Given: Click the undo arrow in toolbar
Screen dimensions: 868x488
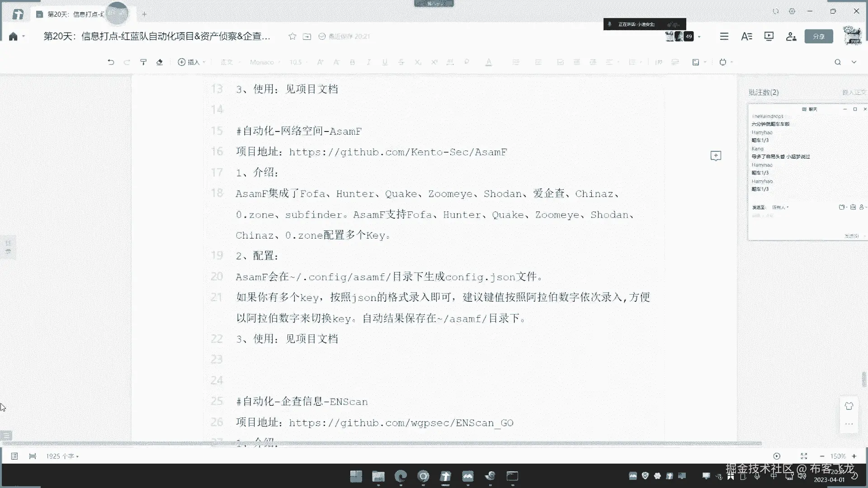Looking at the screenshot, I should pyautogui.click(x=111, y=62).
